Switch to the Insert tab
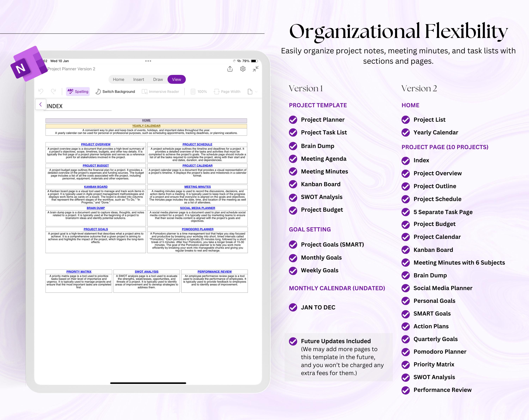 click(x=138, y=79)
